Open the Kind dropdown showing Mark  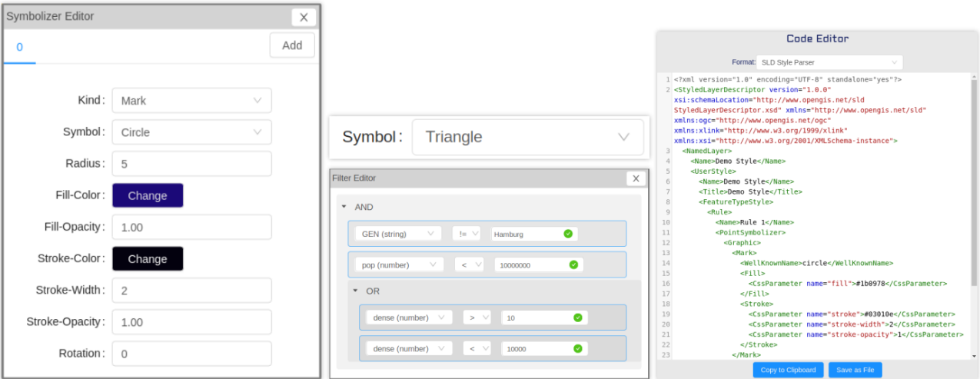(x=191, y=101)
